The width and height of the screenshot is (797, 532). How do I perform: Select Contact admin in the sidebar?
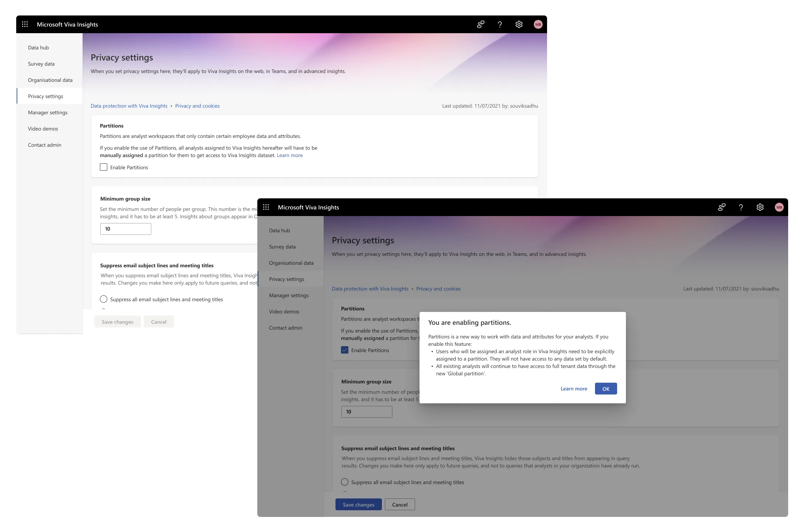(x=286, y=327)
